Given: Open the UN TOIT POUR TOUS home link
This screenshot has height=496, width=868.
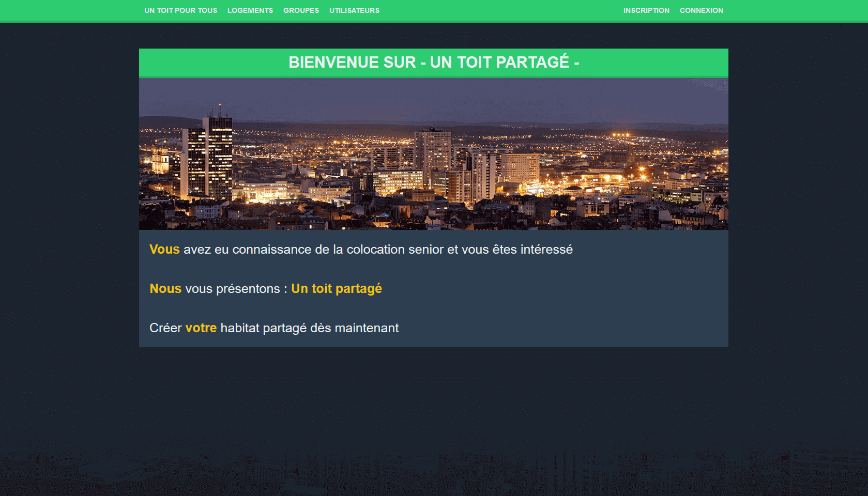Looking at the screenshot, I should (x=180, y=10).
